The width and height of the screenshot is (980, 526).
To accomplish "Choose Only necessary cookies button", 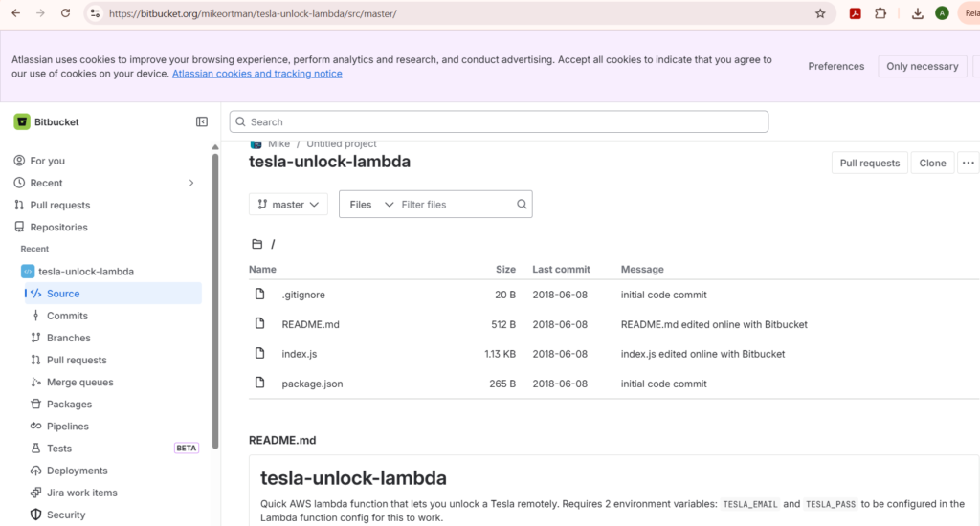I will tap(922, 66).
